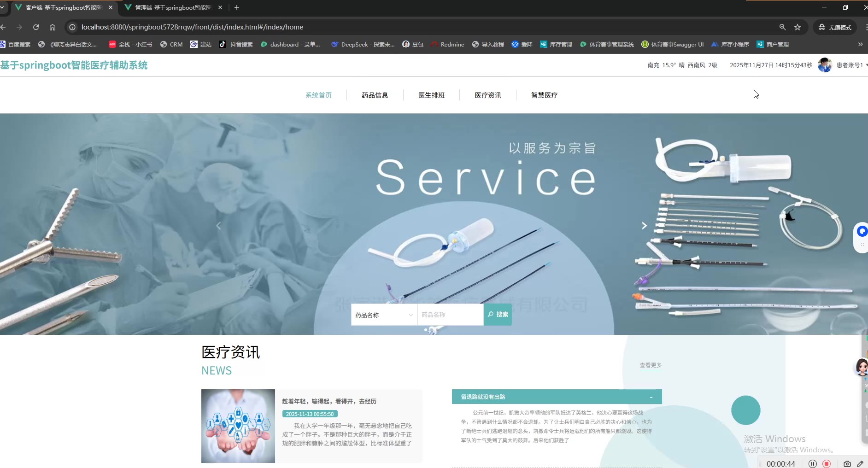Screen dimensions: 868x468
Task: Click the 搜索 search button
Action: click(x=498, y=315)
